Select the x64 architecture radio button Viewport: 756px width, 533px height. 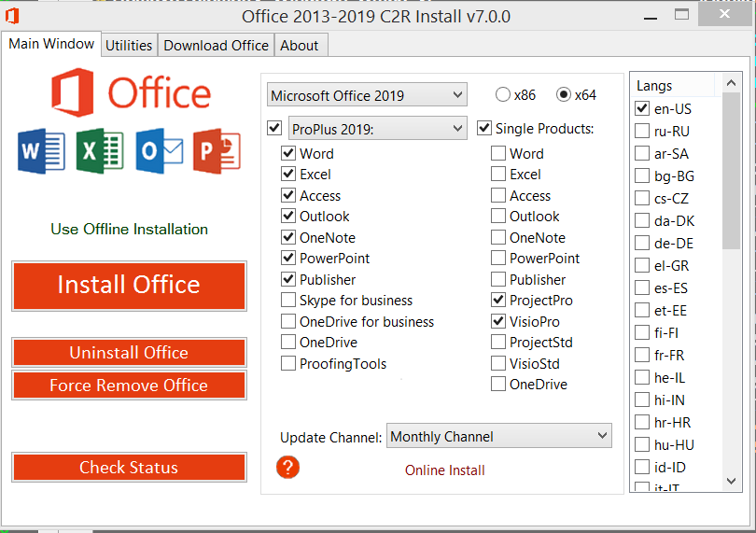563,94
